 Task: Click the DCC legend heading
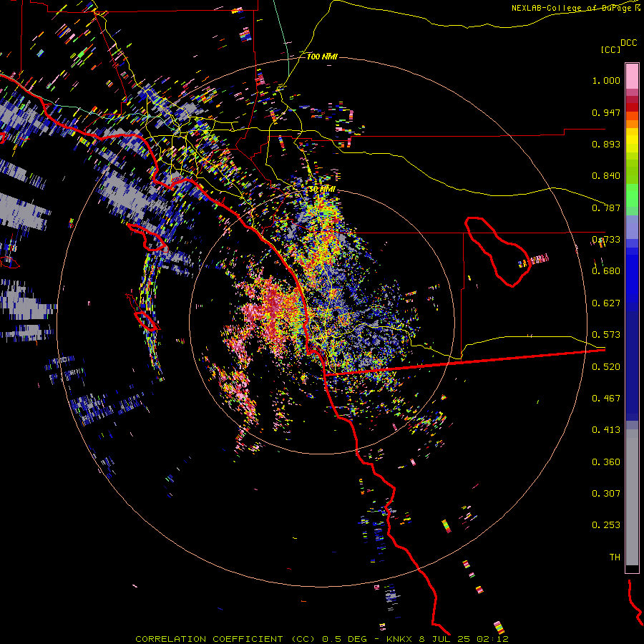pos(628,43)
